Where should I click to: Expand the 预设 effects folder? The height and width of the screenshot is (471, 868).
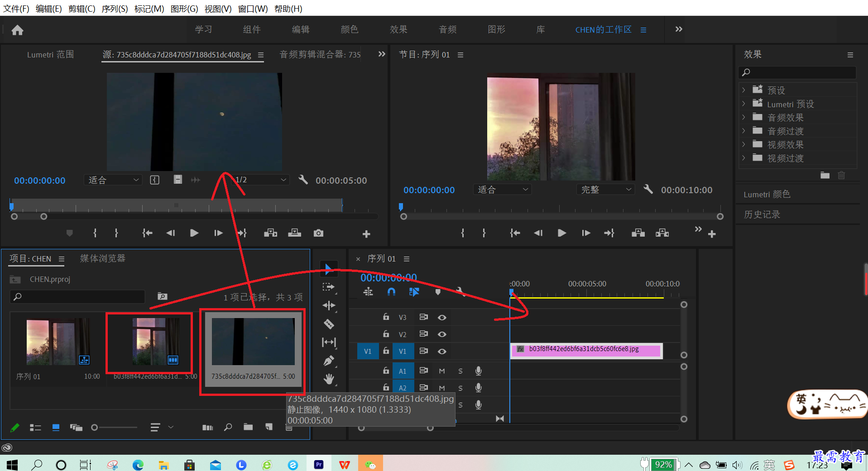[743, 90]
